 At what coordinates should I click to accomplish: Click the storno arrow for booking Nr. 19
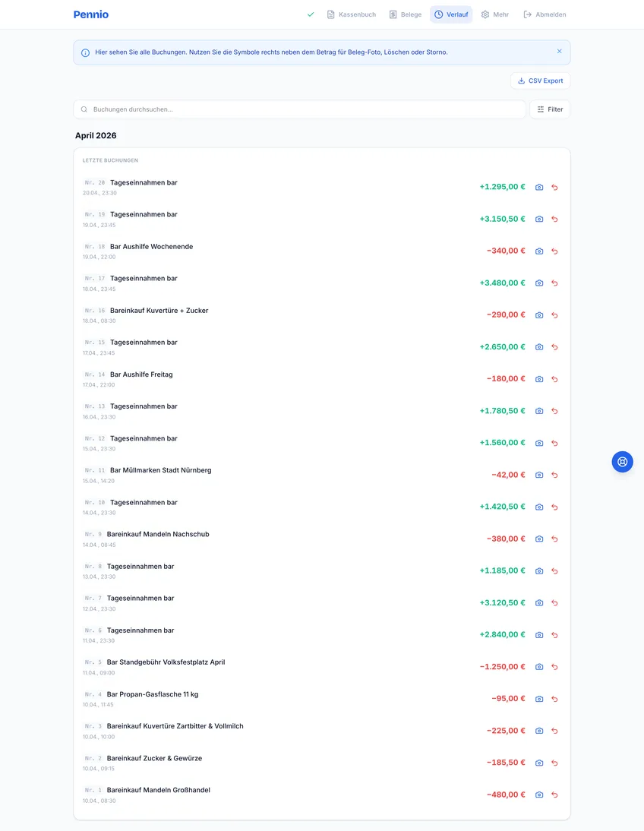[x=554, y=220]
